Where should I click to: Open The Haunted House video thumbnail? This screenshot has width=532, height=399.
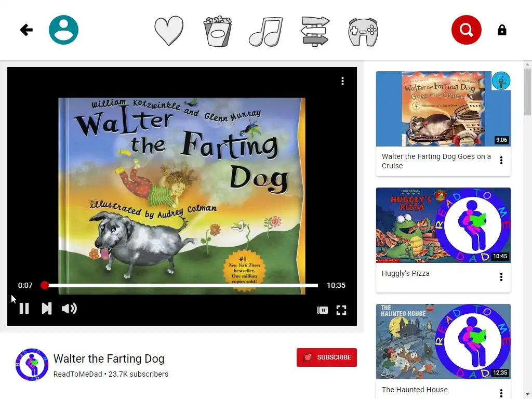click(x=443, y=341)
